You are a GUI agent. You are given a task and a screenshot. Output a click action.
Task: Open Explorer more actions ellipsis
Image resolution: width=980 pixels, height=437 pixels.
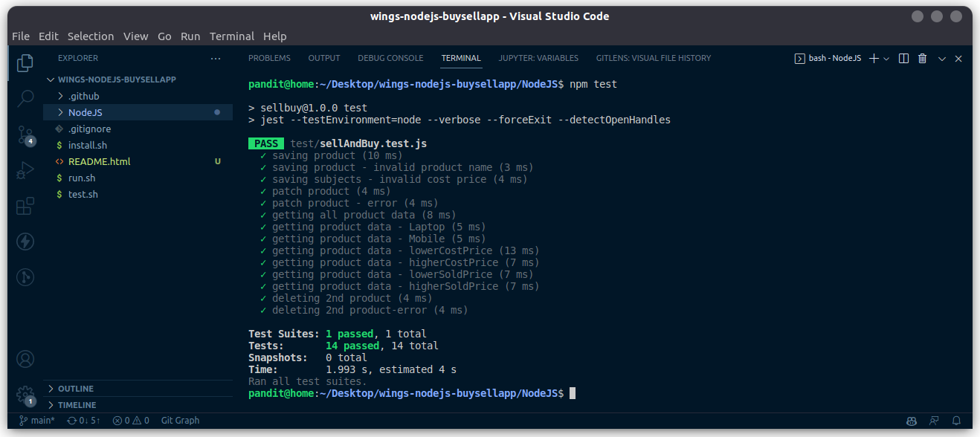[216, 58]
